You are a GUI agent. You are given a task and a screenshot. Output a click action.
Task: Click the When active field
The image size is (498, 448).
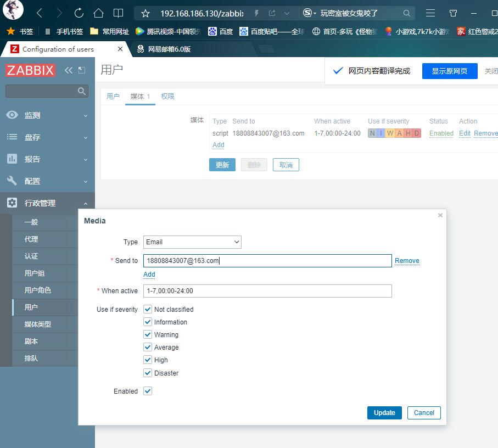click(x=267, y=291)
